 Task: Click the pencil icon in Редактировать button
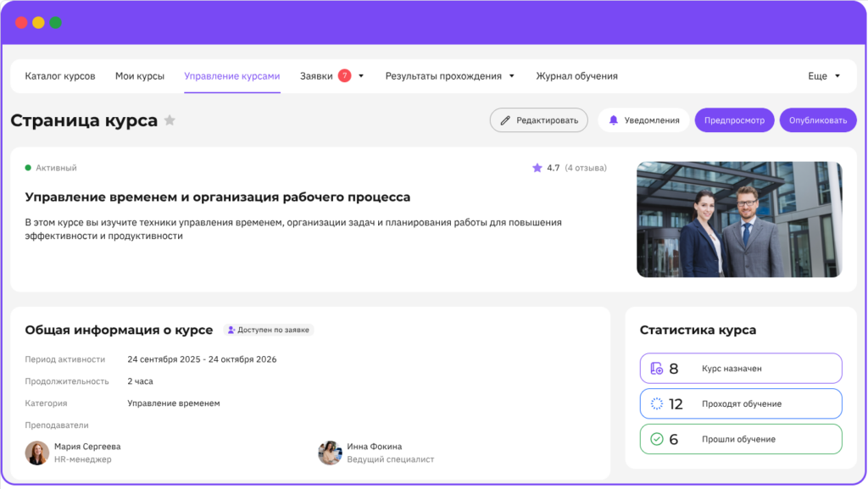click(505, 120)
